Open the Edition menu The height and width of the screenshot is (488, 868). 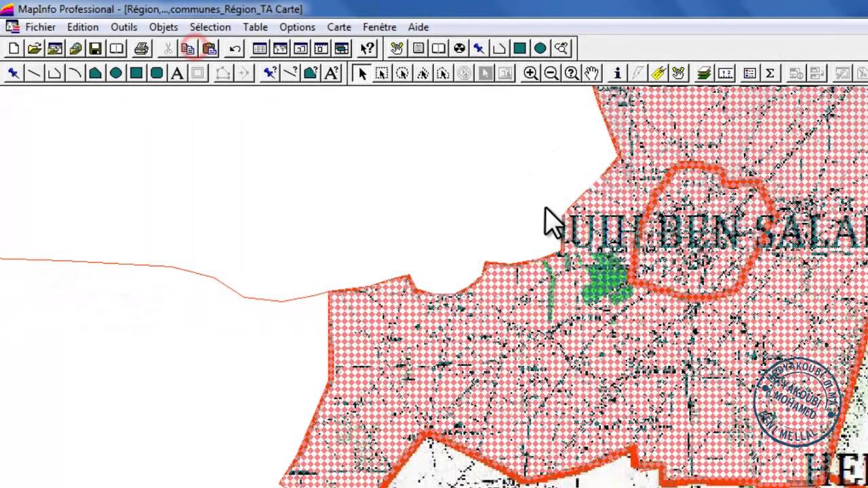[83, 27]
